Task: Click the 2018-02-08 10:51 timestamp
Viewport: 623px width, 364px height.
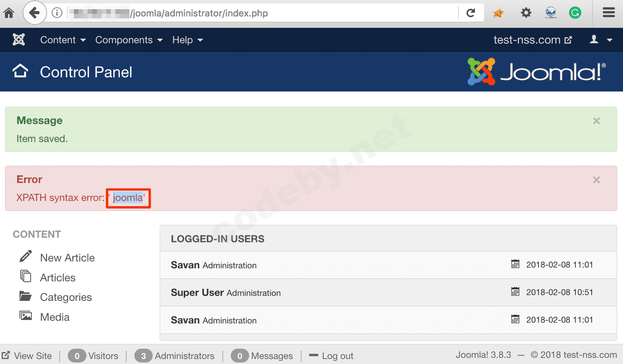Action: coord(560,292)
